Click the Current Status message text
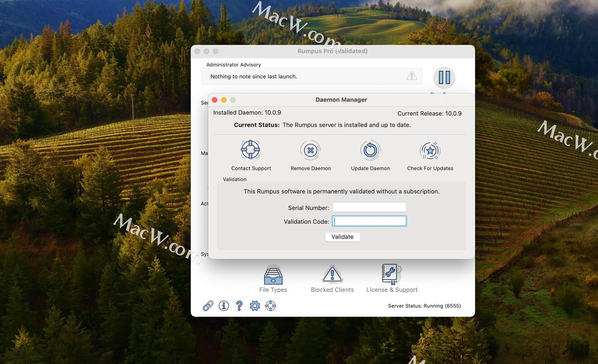The image size is (598, 364). 322,125
